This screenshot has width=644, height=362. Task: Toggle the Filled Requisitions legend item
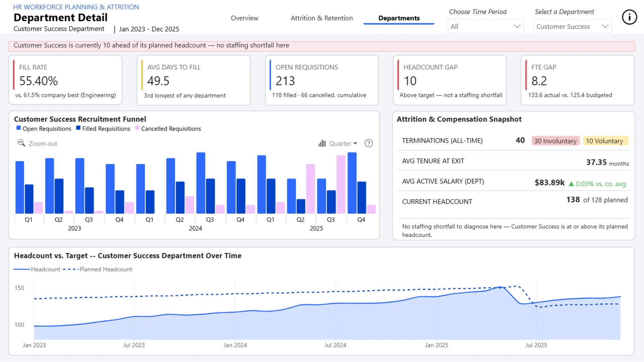click(x=103, y=129)
